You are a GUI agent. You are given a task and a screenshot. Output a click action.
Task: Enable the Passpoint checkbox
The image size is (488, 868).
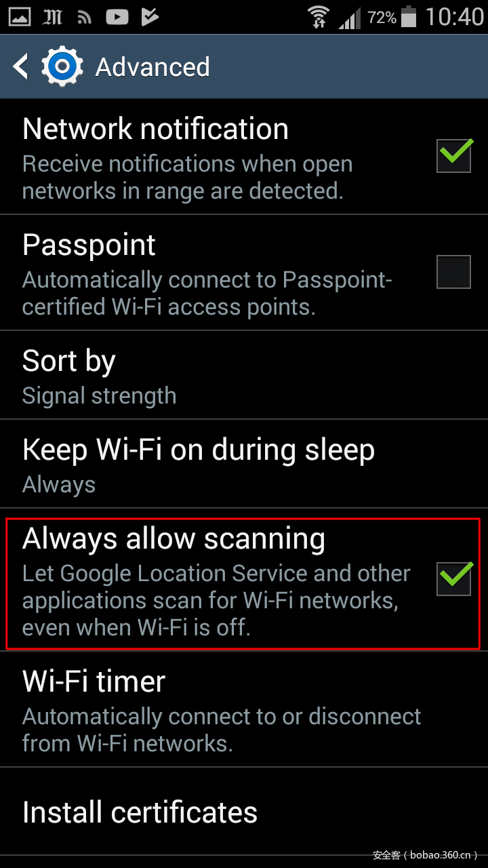point(453,272)
